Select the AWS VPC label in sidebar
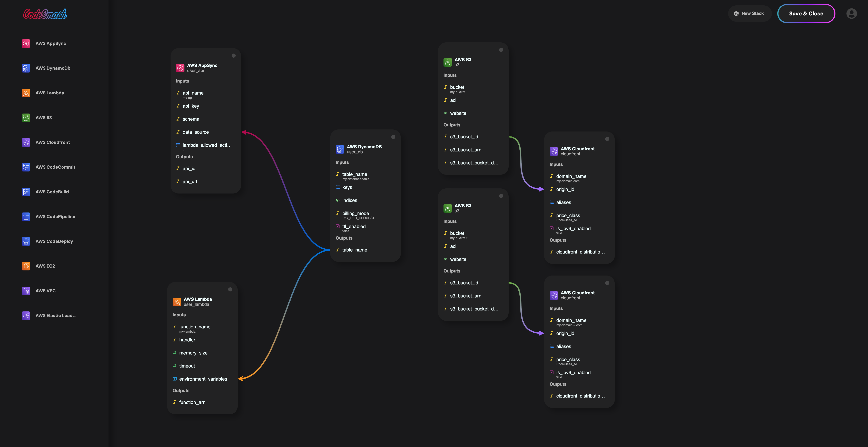 coord(45,291)
